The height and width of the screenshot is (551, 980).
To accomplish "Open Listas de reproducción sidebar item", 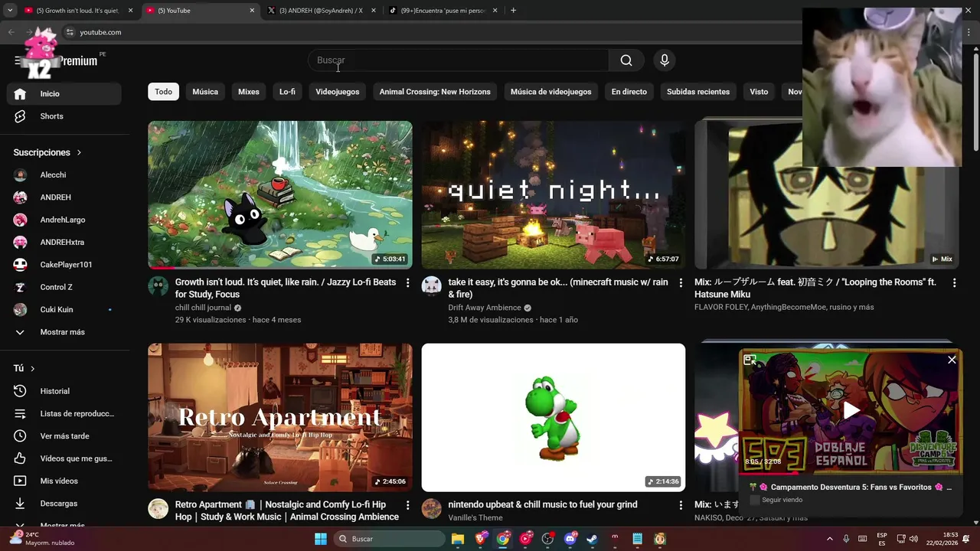I will [x=64, y=413].
